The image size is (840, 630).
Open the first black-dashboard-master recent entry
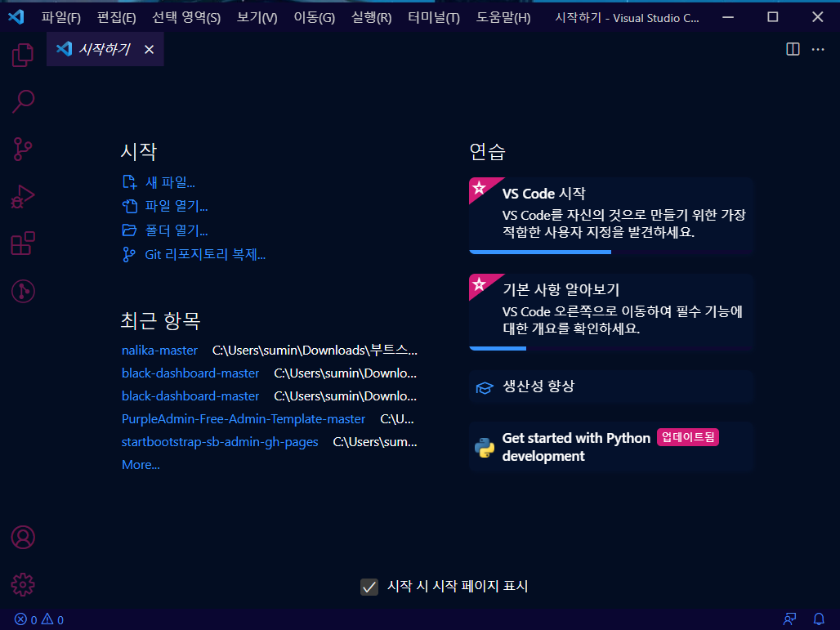pos(190,373)
